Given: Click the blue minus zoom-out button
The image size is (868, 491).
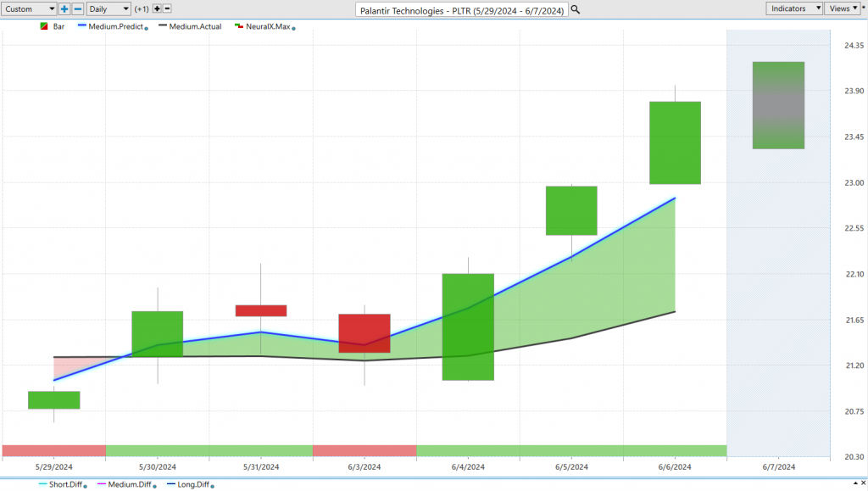Looking at the screenshot, I should pyautogui.click(x=78, y=8).
